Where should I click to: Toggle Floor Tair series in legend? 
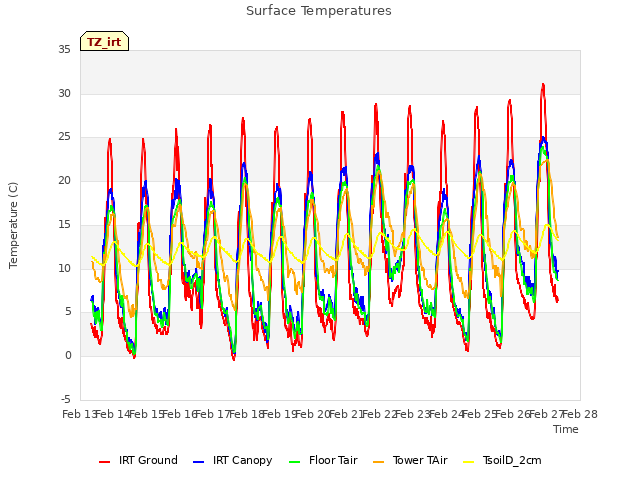pos(323,460)
